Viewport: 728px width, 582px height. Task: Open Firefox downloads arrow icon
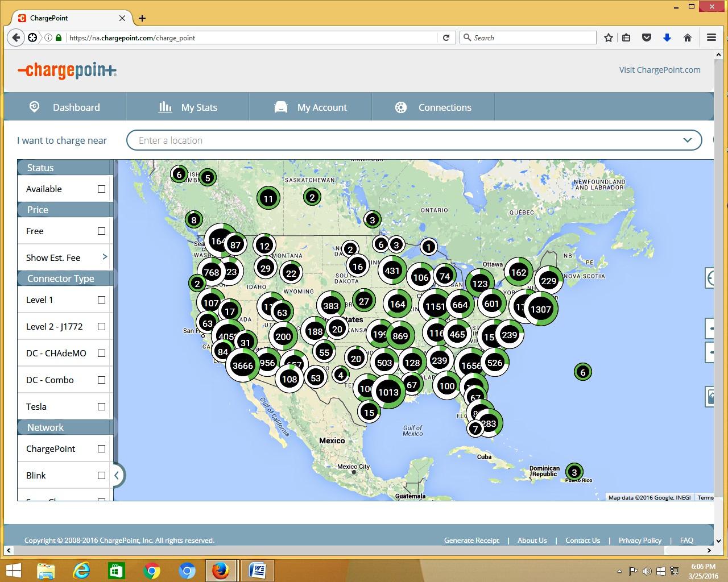[667, 38]
